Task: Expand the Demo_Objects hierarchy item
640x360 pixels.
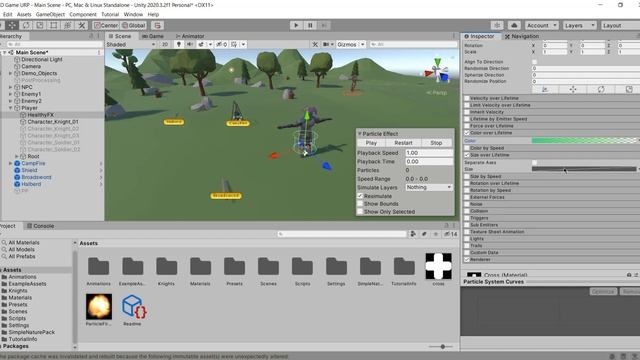Action: click(11, 73)
